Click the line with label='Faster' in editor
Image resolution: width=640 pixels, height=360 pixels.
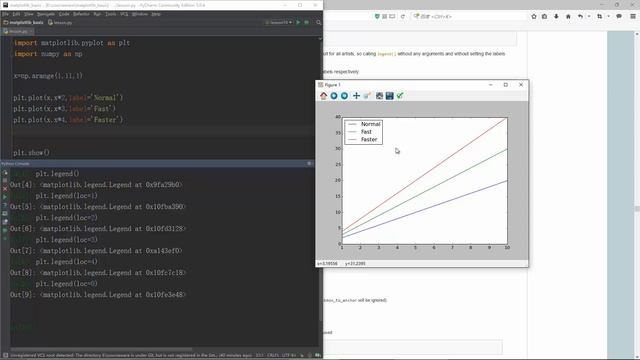tap(68, 120)
